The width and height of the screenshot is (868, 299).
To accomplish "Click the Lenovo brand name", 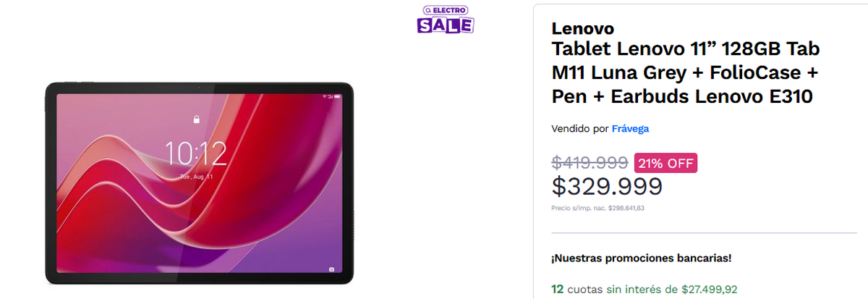I will pos(582,28).
